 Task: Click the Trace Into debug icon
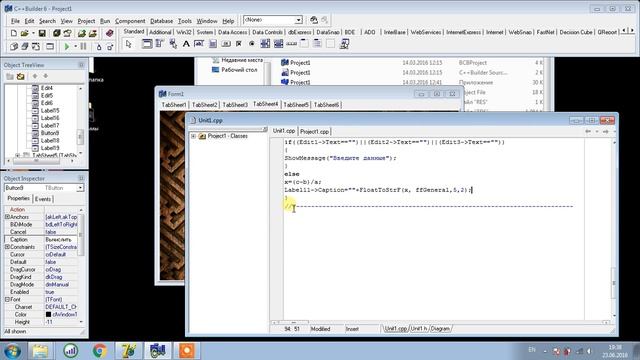[x=98, y=47]
